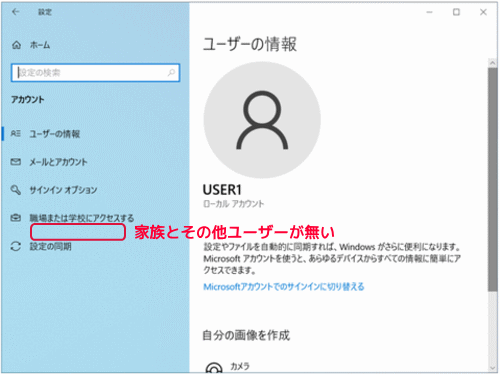Click the sync arrows icon
Image resolution: width=500 pixels, height=374 pixels.
(x=15, y=246)
